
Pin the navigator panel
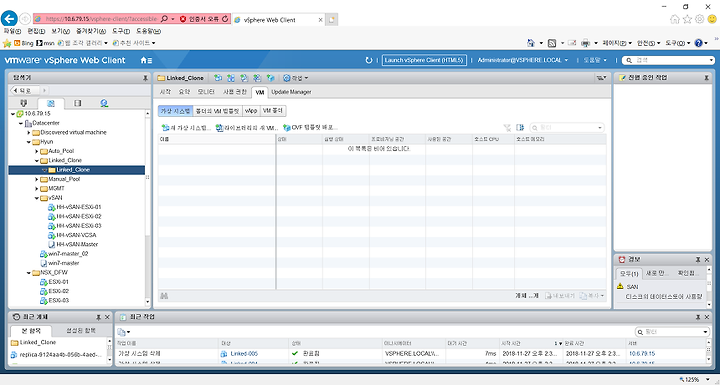(x=145, y=78)
